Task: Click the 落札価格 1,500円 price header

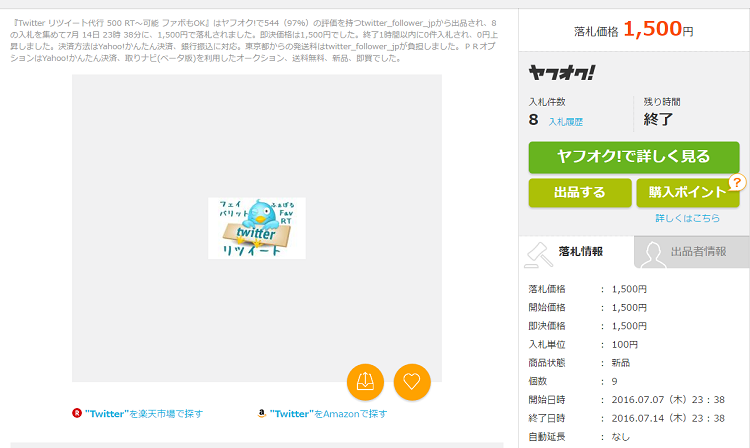Action: point(633,30)
